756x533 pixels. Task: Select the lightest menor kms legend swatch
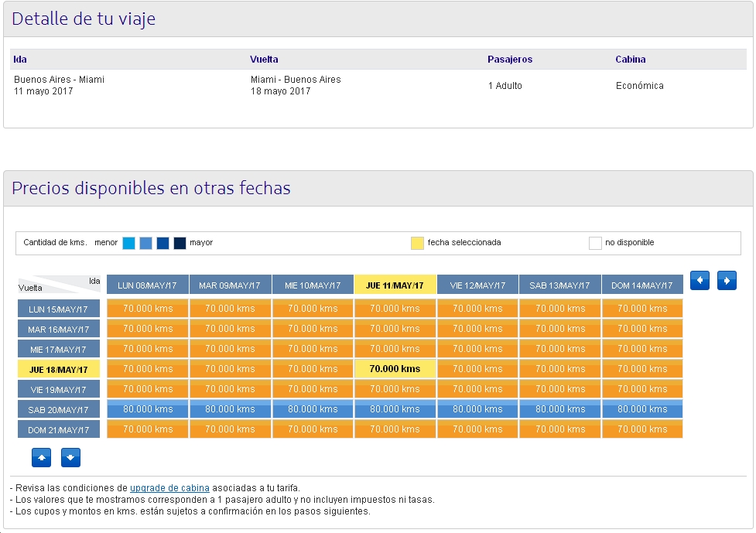point(129,242)
